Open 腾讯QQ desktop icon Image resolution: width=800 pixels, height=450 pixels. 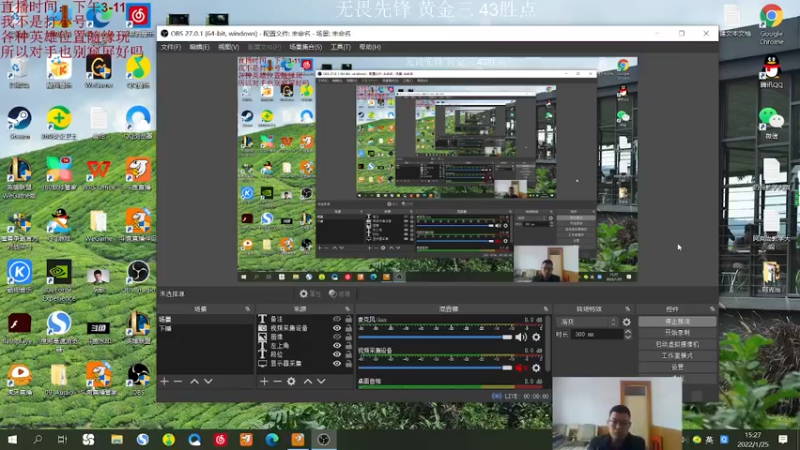coord(771,71)
